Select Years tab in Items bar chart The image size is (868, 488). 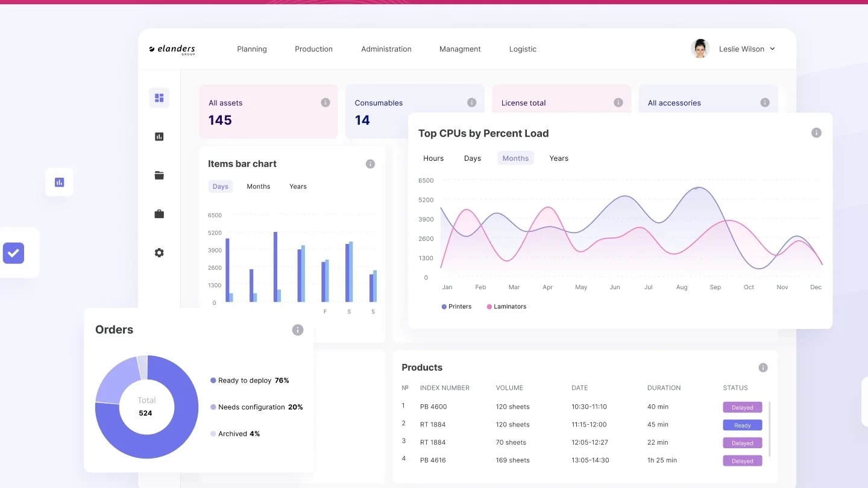click(x=298, y=186)
